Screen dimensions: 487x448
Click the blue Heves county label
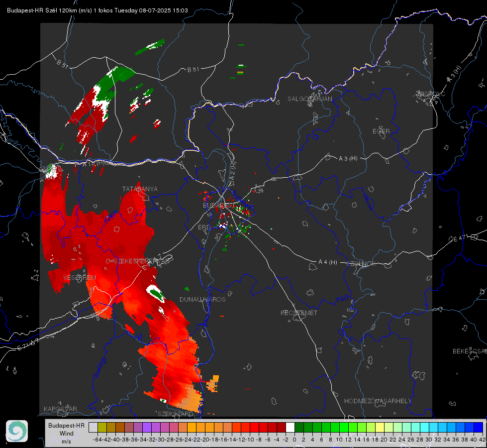(x=368, y=202)
